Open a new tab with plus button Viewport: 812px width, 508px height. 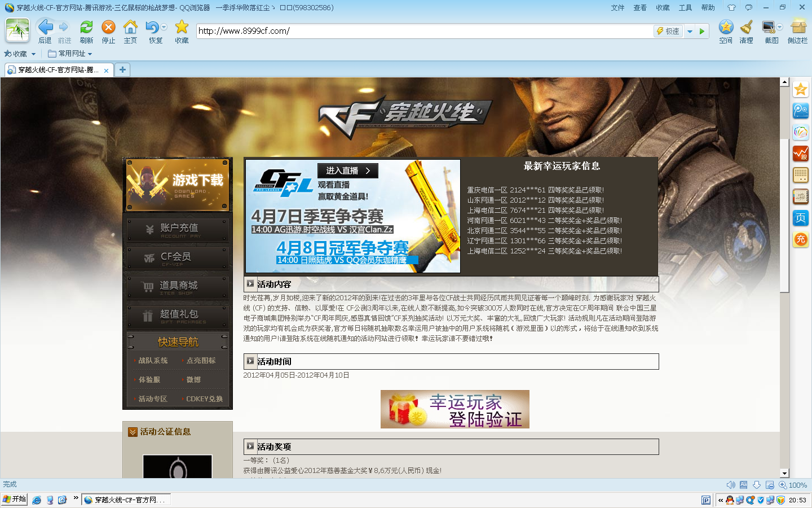point(122,69)
